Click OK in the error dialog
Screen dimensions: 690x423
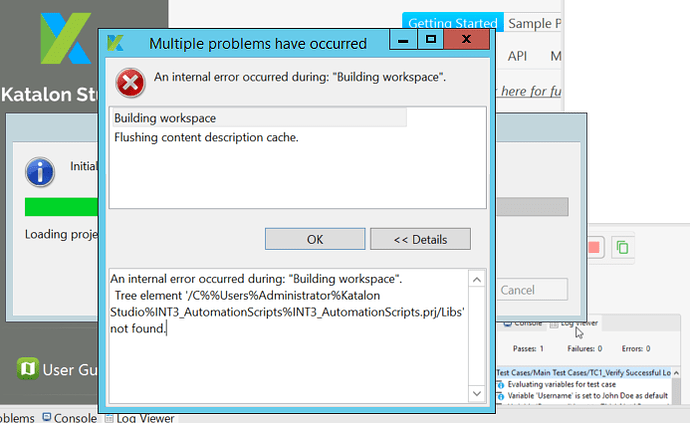pyautogui.click(x=315, y=239)
